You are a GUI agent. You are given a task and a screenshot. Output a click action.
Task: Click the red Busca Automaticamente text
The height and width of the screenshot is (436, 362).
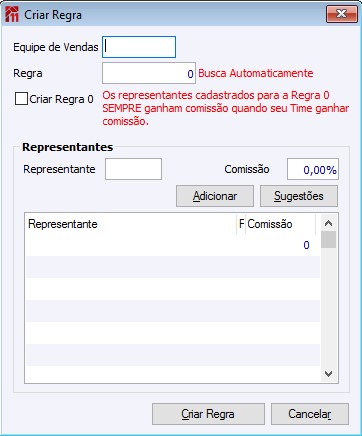pyautogui.click(x=256, y=73)
